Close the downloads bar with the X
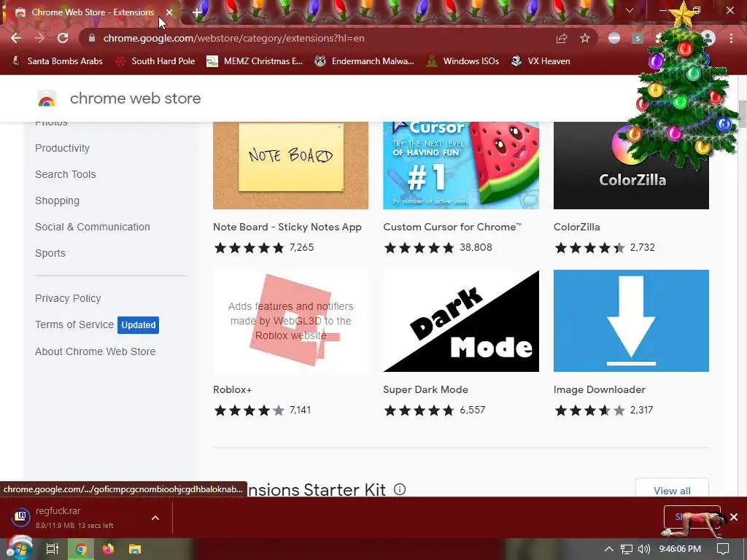 [x=734, y=517]
